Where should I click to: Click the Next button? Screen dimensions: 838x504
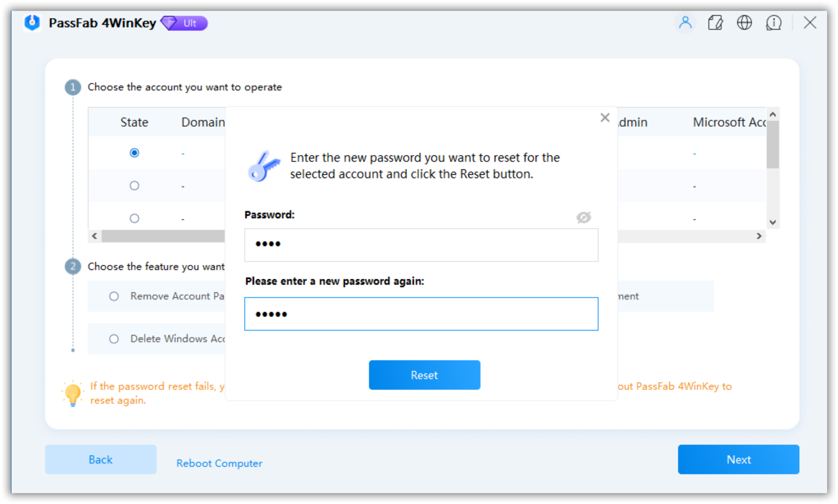(x=738, y=459)
